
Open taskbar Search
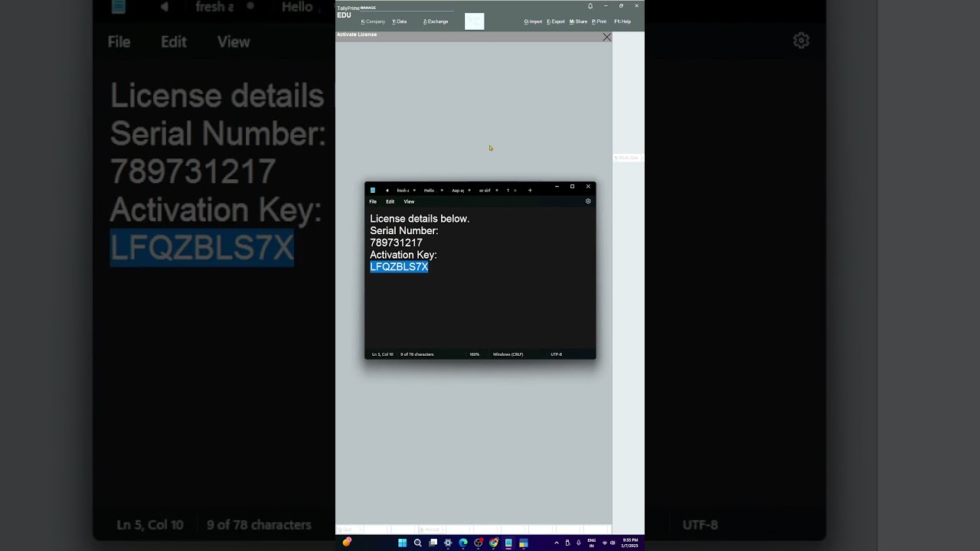point(417,543)
